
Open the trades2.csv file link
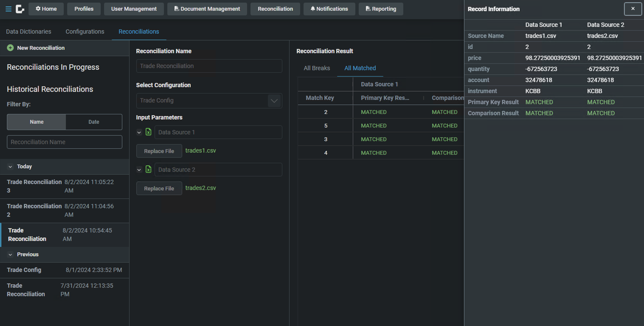pyautogui.click(x=200, y=188)
